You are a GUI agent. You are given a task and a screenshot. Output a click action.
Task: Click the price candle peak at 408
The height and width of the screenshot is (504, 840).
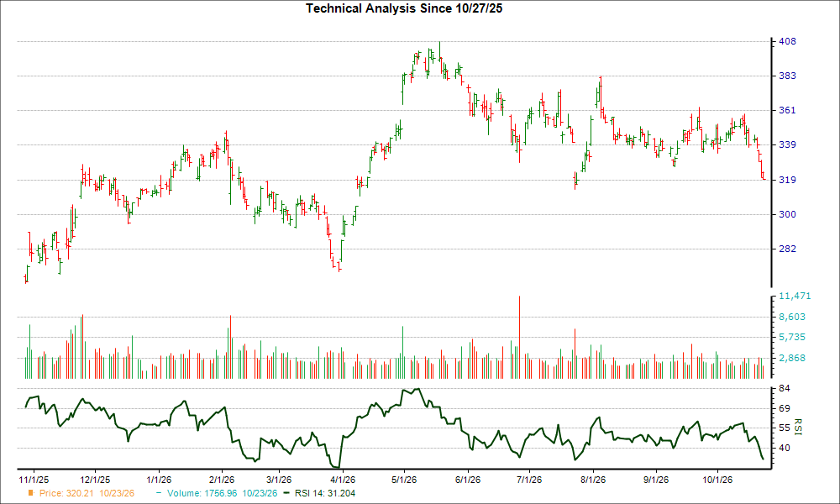pyautogui.click(x=440, y=50)
